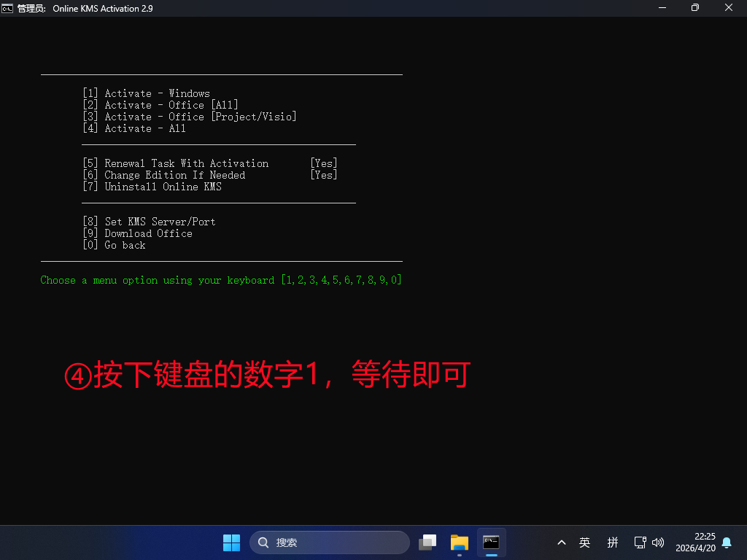The width and height of the screenshot is (747, 560).
Task: Choose [1] Activate - Windows
Action: pyautogui.click(x=147, y=93)
